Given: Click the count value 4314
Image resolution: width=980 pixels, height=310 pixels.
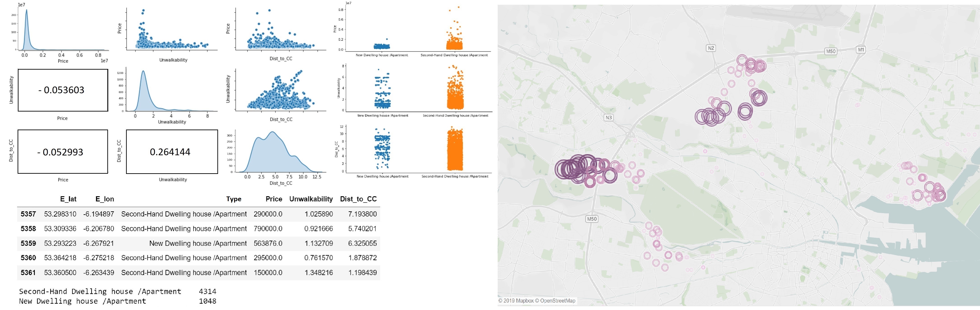Looking at the screenshot, I should 207,291.
